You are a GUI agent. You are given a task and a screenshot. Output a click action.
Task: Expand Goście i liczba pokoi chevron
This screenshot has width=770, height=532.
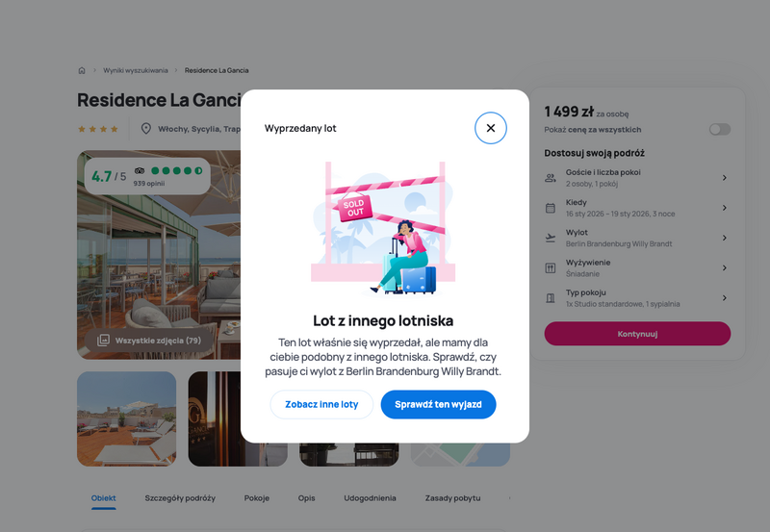pos(725,178)
